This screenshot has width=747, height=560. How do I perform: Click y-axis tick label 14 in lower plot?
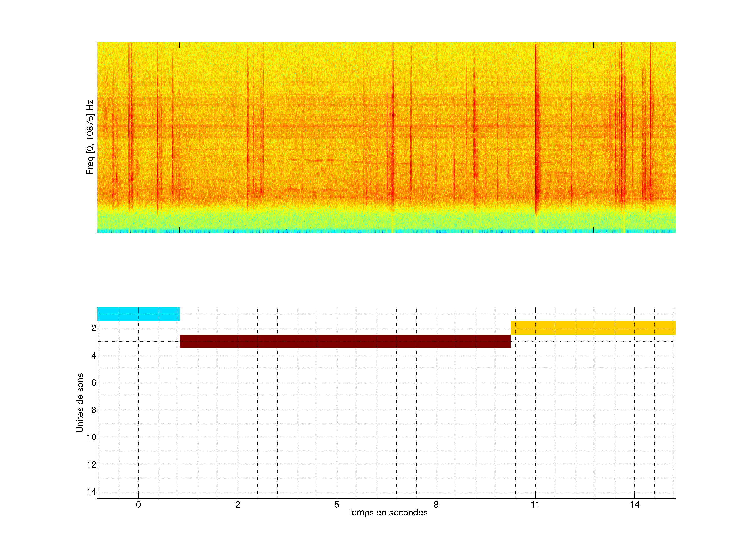pos(92,492)
